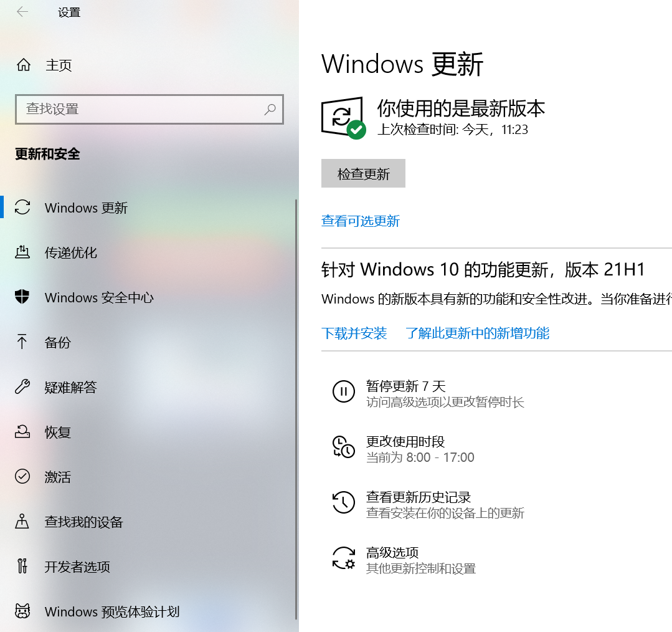Open 备份 using the upload arrow icon
The width and height of the screenshot is (672, 632).
click(x=22, y=342)
